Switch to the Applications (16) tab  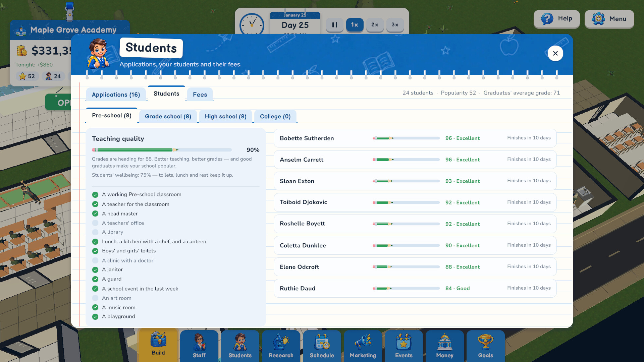click(x=116, y=95)
